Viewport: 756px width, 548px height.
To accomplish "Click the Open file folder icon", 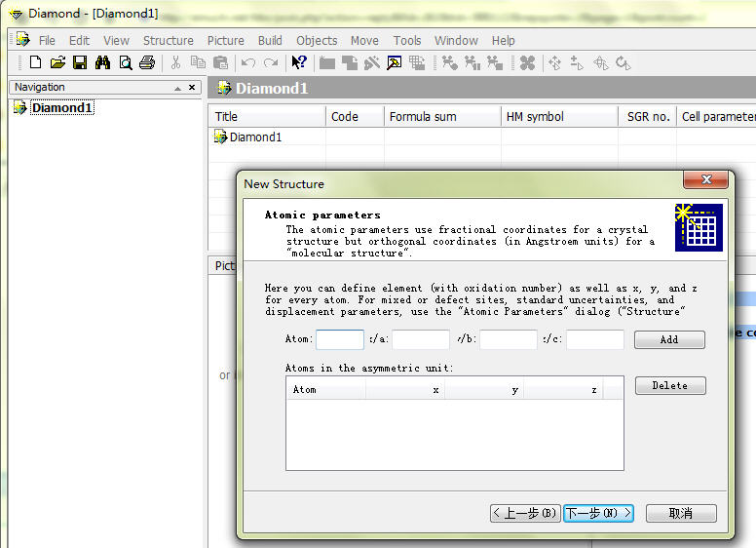I will tap(57, 62).
